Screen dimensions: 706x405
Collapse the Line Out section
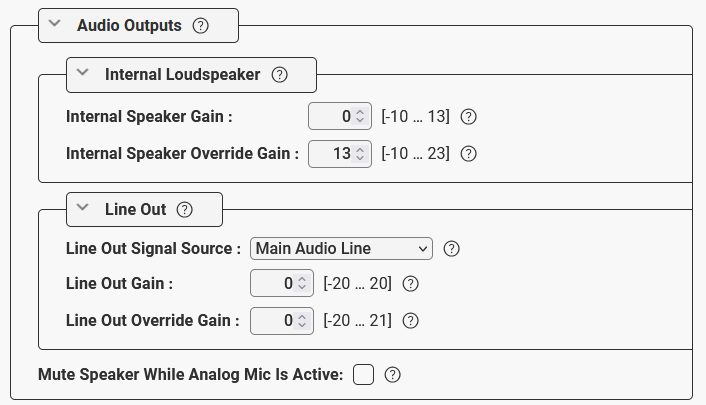[84, 210]
